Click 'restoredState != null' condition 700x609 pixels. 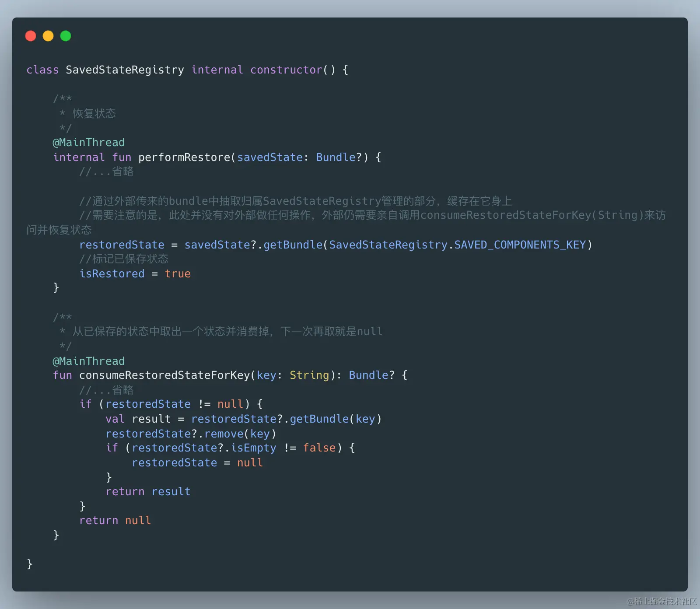point(175,404)
